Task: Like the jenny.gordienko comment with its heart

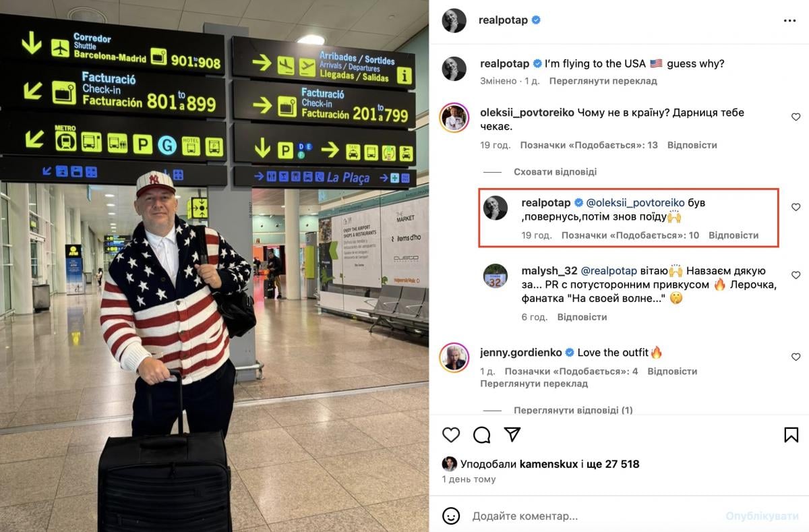Action: (796, 357)
